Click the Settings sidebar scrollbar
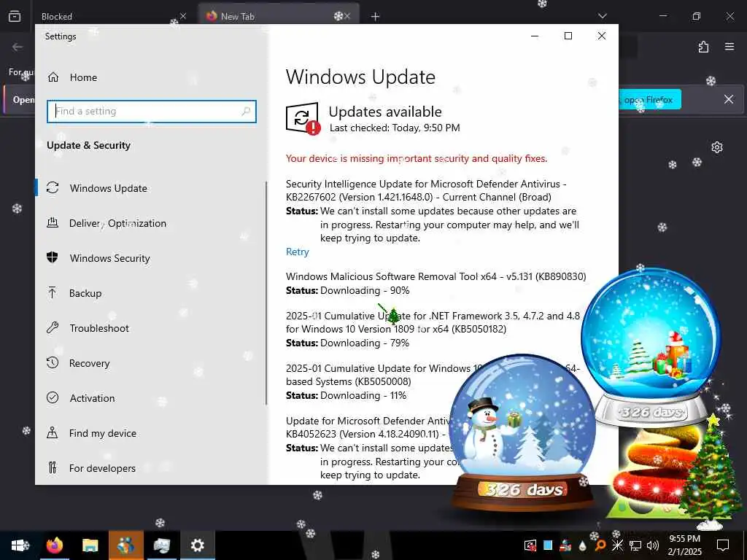This screenshot has height=560, width=747. [x=266, y=293]
